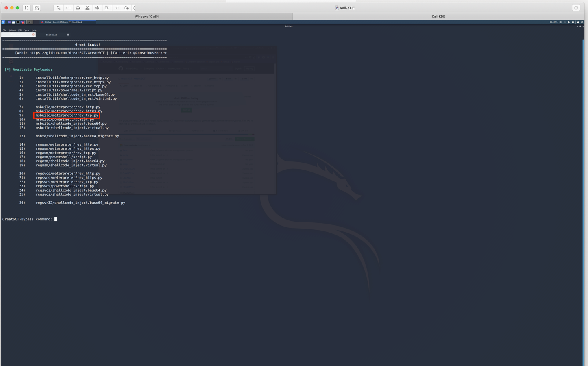Click the Available Payloads heading
This screenshot has width=588, height=366.
pyautogui.click(x=28, y=70)
